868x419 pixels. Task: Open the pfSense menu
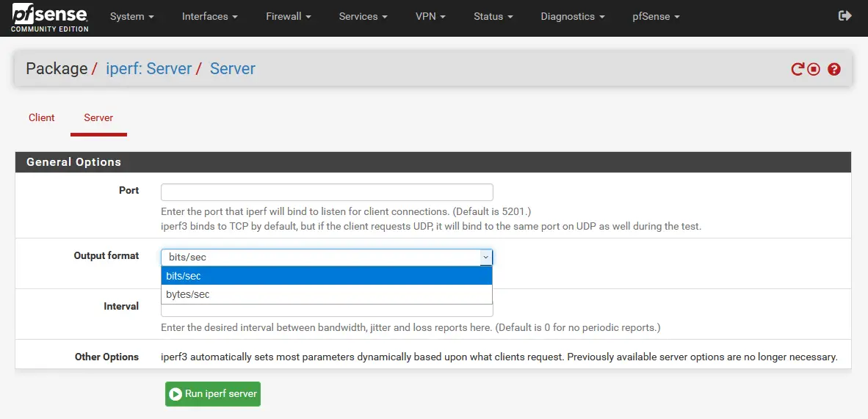pos(656,17)
